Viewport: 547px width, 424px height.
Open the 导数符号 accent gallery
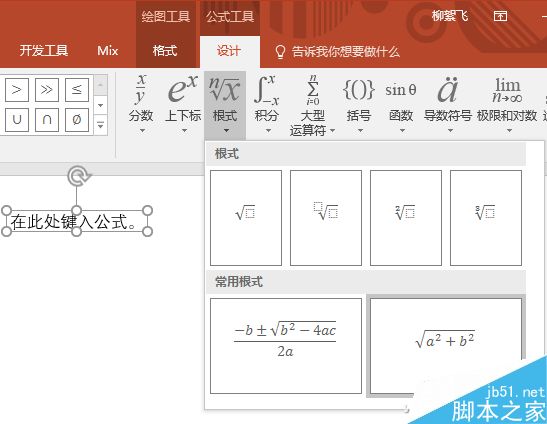448,104
